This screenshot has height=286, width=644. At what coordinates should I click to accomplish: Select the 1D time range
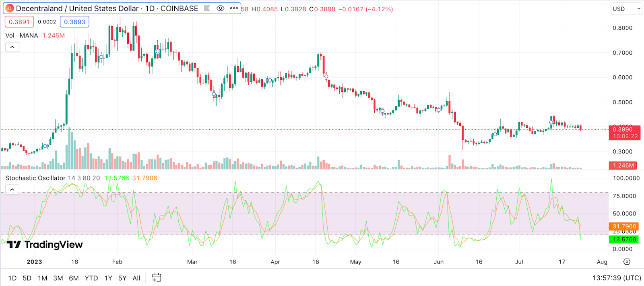[12, 278]
